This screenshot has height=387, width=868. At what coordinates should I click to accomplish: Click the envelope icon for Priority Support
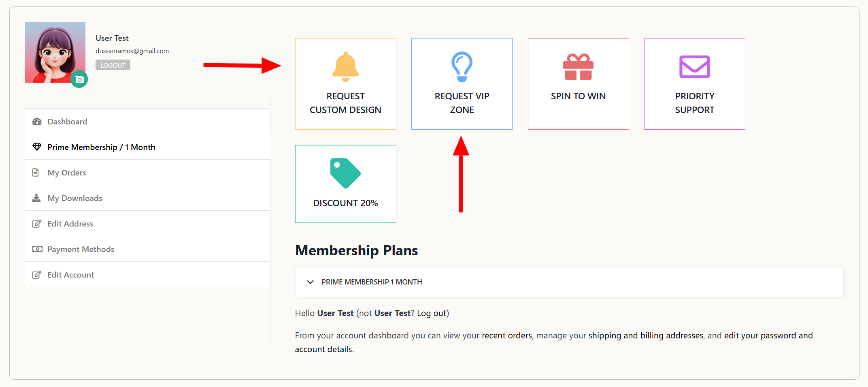pos(694,67)
